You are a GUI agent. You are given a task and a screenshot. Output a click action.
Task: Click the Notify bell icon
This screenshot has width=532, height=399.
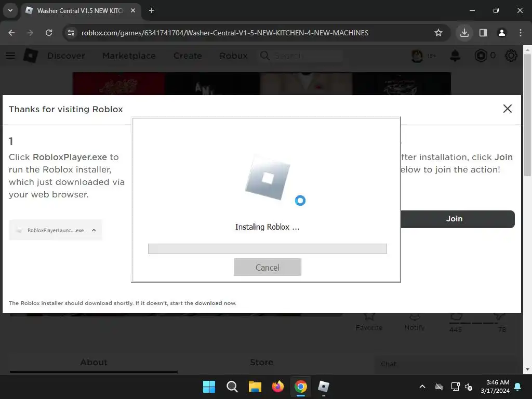click(415, 317)
